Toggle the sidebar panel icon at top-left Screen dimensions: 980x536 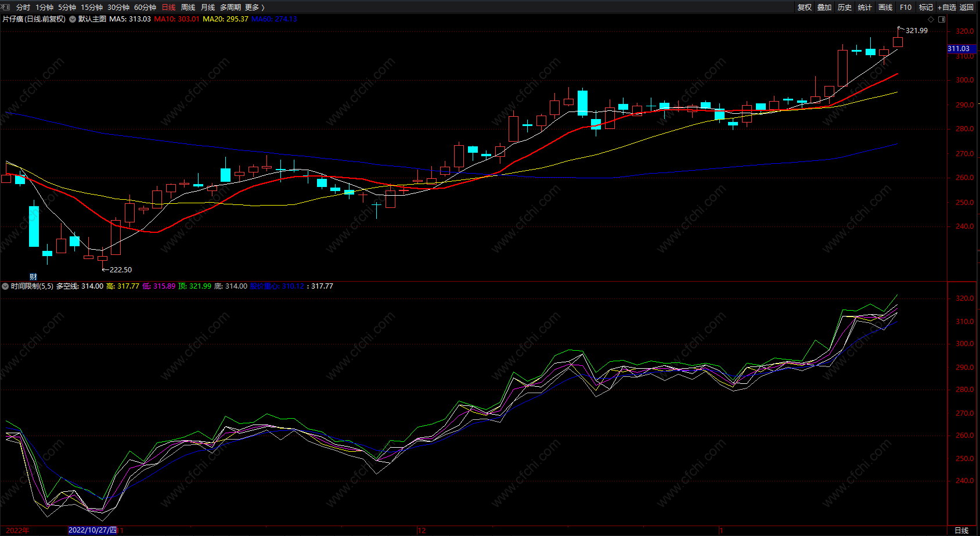click(6, 8)
